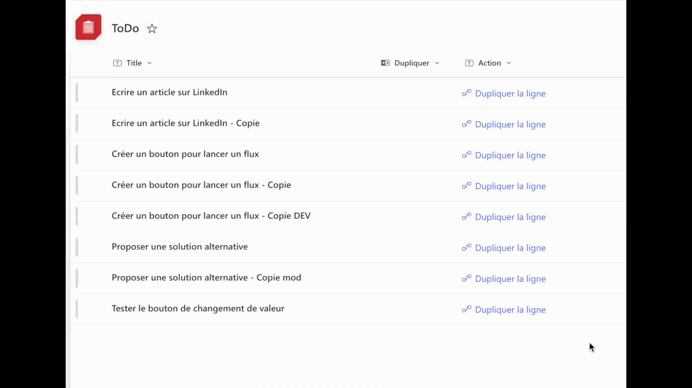Image resolution: width=692 pixels, height=388 pixels.
Task: Duplicate the 'solution alternative - Copie mod' row
Action: (x=504, y=279)
